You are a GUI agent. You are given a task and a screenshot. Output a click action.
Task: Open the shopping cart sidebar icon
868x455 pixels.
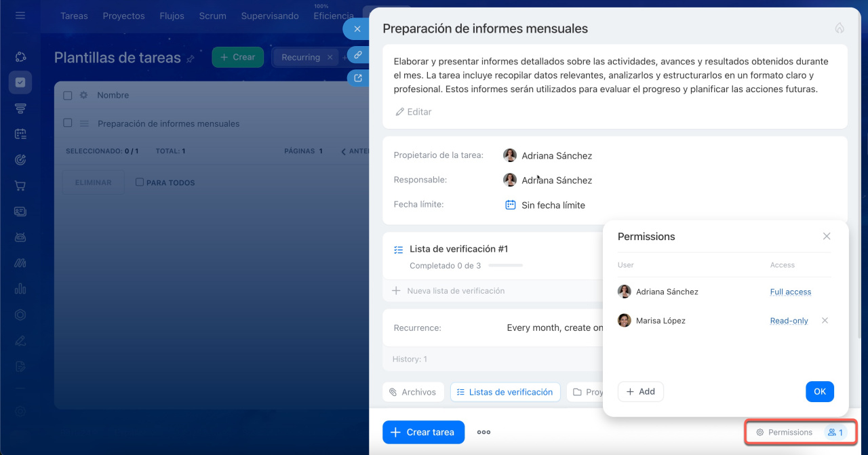pyautogui.click(x=20, y=186)
